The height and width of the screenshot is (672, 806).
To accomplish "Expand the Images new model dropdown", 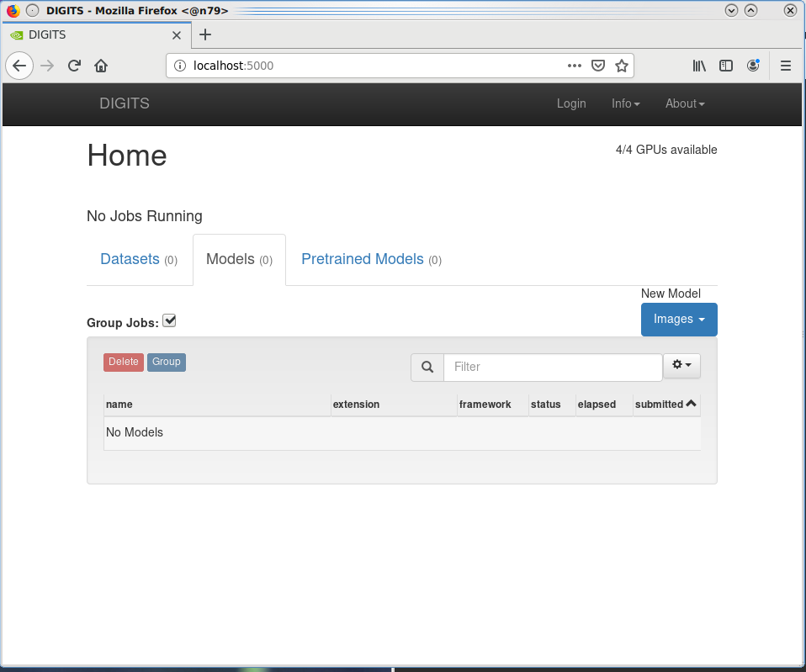I will [x=679, y=320].
